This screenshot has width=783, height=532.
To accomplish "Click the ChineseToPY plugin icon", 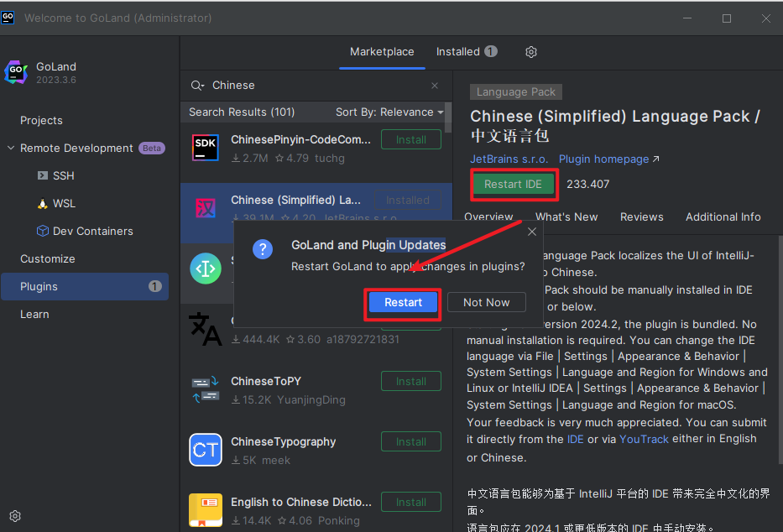I will click(x=206, y=389).
